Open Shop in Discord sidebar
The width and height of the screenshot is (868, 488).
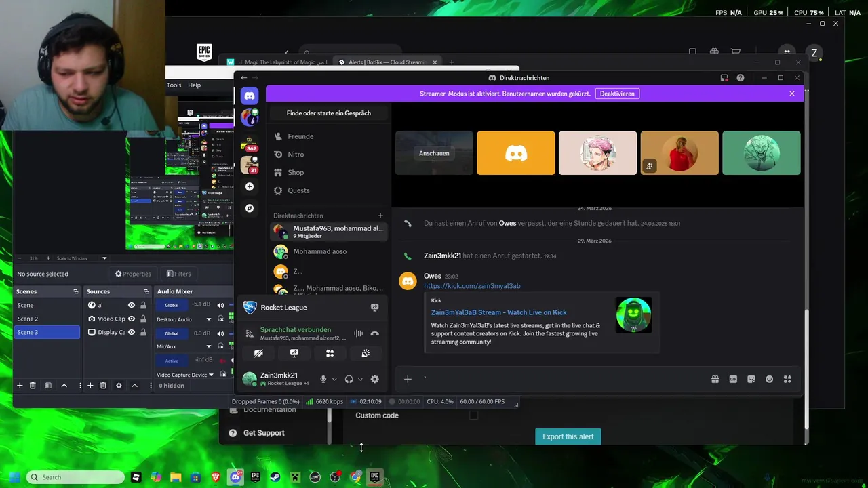click(328, 173)
